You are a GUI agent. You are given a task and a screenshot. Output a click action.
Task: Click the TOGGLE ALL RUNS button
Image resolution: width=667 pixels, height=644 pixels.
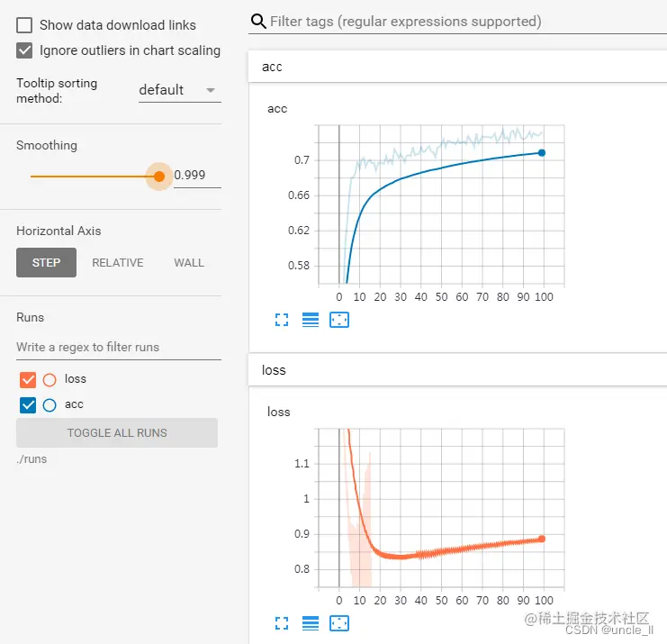coord(117,433)
